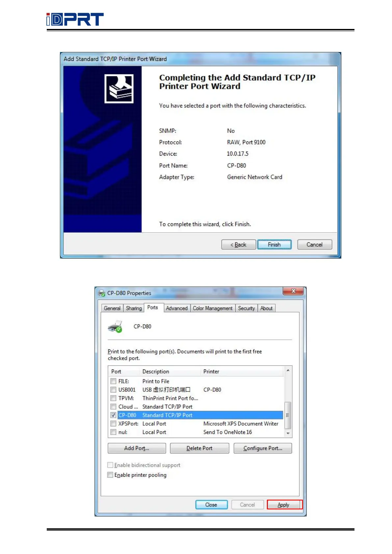This screenshot has height=554, width=392.
Task: Check the nul: port checkbox
Action: [113, 432]
